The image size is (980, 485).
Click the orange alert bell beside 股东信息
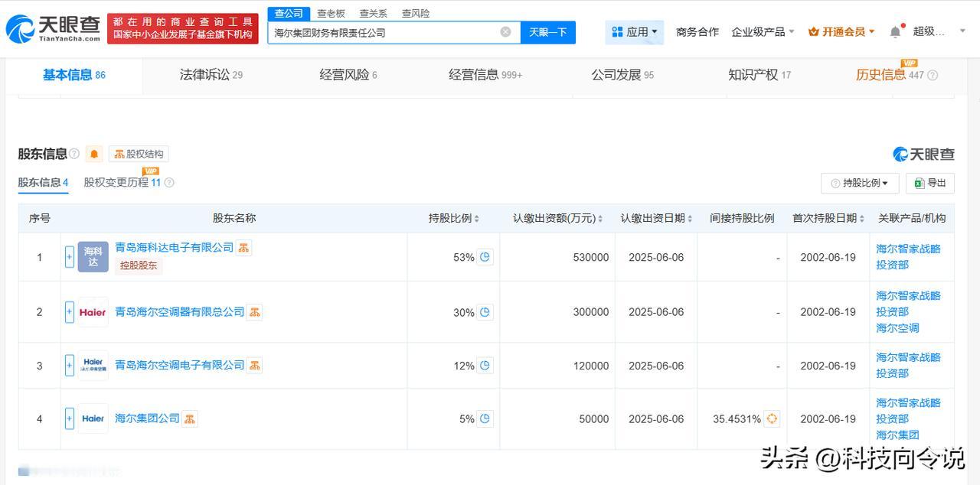coord(94,154)
